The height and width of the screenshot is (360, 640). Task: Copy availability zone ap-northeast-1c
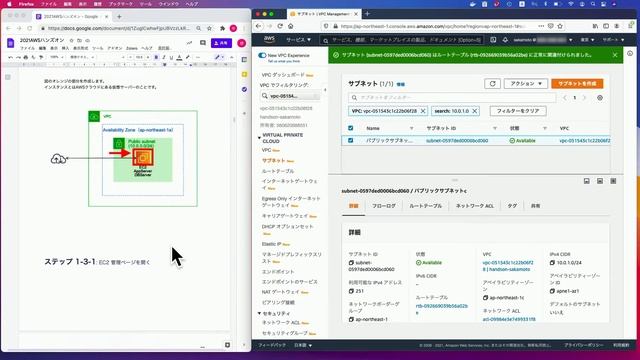click(485, 298)
